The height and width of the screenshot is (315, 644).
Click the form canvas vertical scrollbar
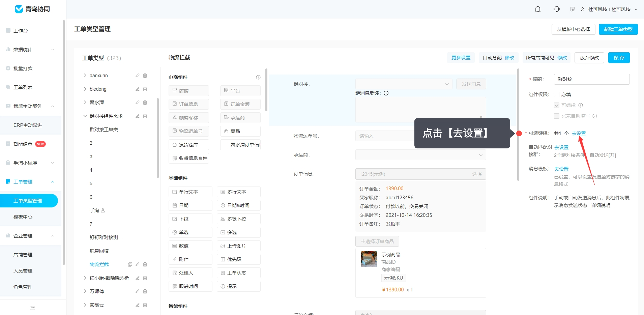pyautogui.click(x=518, y=125)
